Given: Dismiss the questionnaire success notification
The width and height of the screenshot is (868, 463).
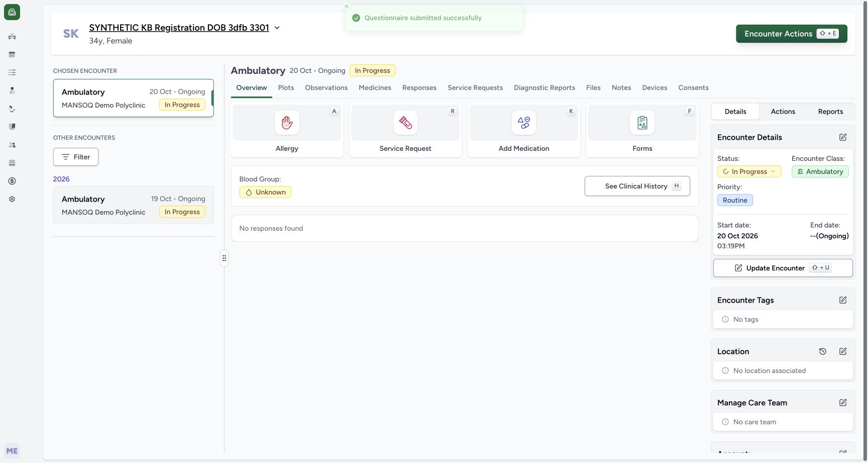Looking at the screenshot, I should (346, 7).
